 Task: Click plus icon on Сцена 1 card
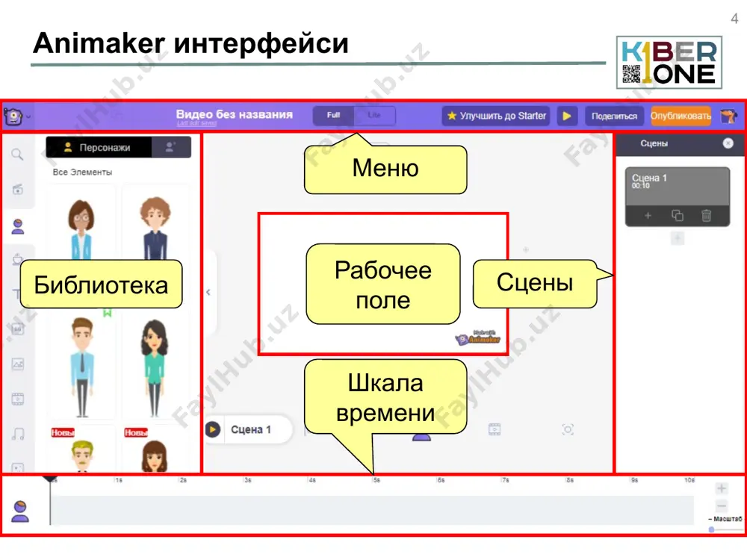648,216
